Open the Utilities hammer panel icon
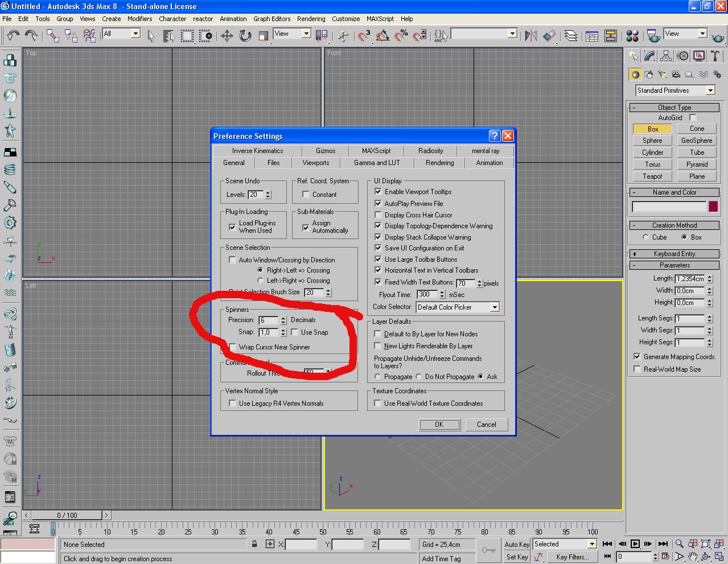The image size is (728, 564). (x=715, y=56)
